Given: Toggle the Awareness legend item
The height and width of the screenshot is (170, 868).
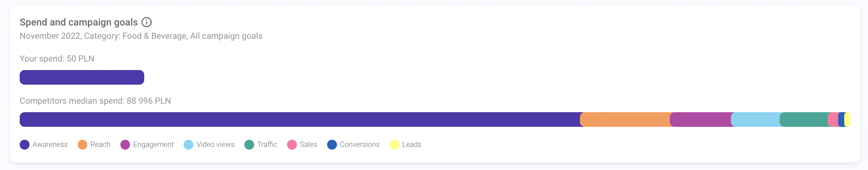Looking at the screenshot, I should pyautogui.click(x=44, y=144).
